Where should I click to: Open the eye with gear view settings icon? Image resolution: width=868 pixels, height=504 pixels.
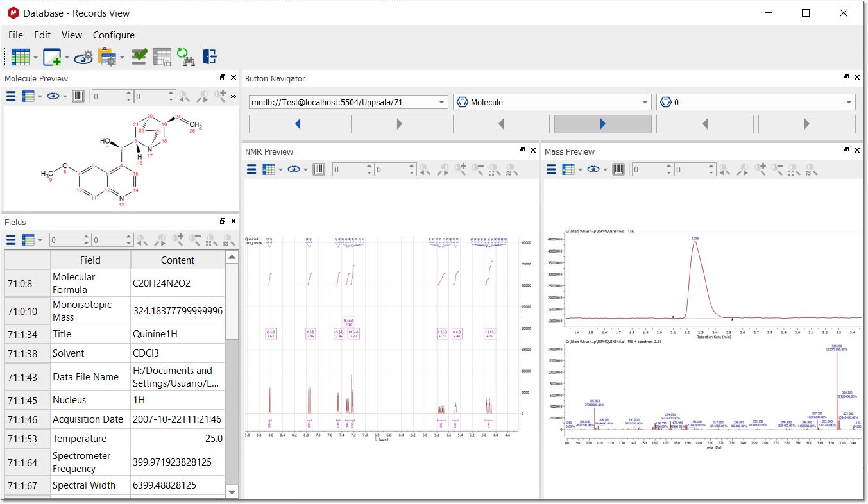point(83,57)
